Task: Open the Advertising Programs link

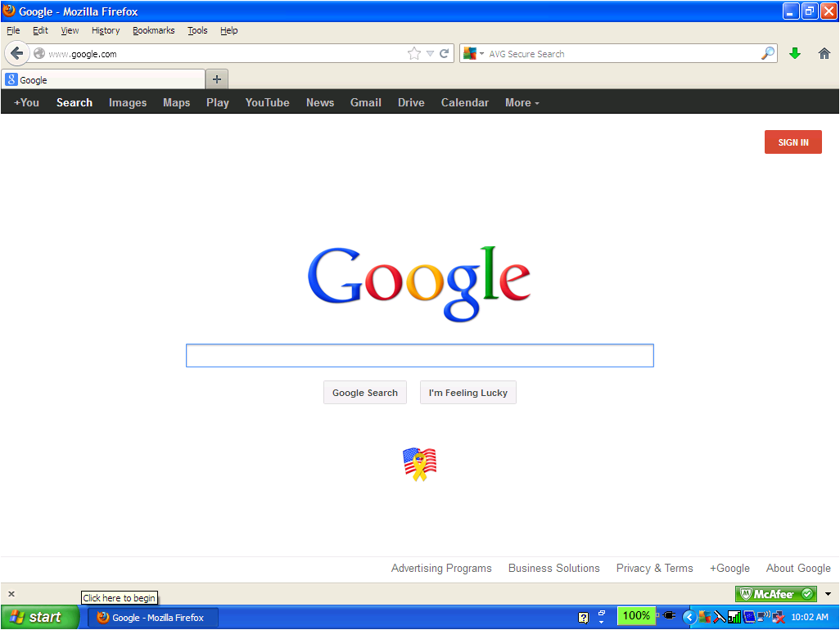Action: tap(441, 568)
